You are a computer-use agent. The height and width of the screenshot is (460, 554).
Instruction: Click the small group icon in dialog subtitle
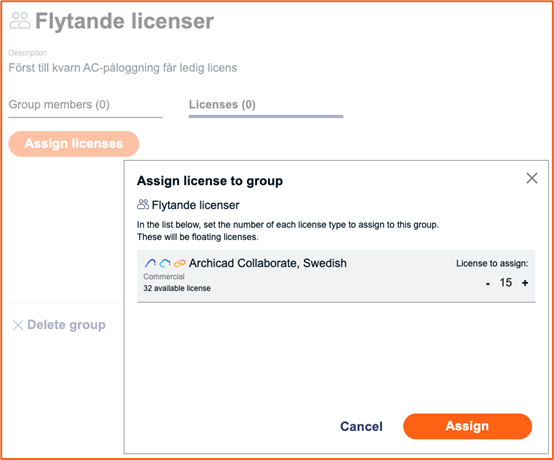(x=143, y=205)
